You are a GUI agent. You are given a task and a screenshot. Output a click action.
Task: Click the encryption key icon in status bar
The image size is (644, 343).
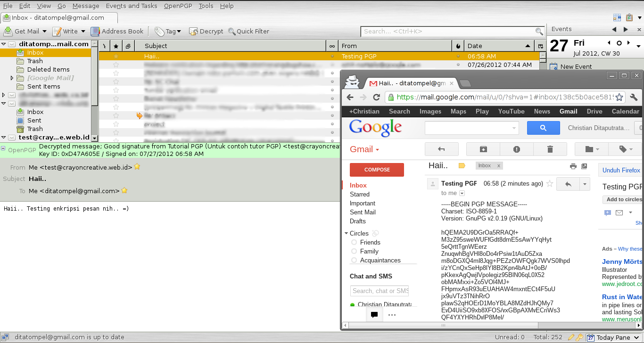pyautogui.click(x=579, y=337)
